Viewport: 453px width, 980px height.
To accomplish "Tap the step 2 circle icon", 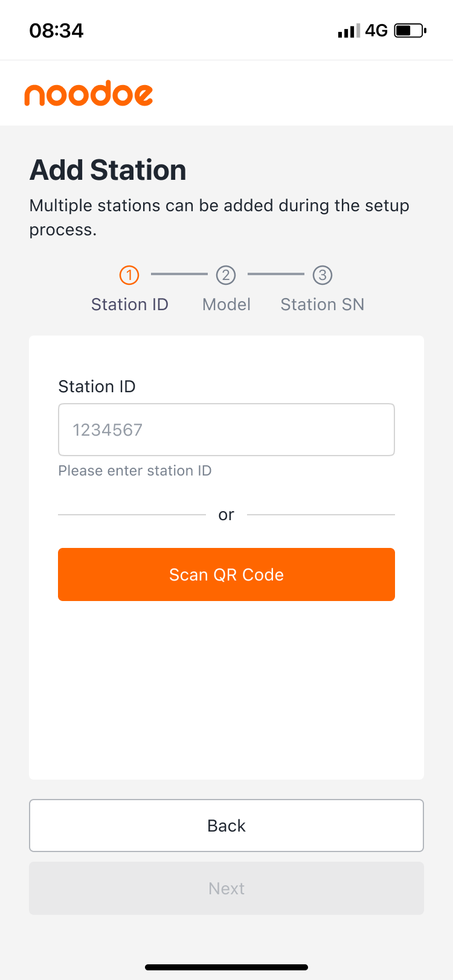I will click(226, 275).
